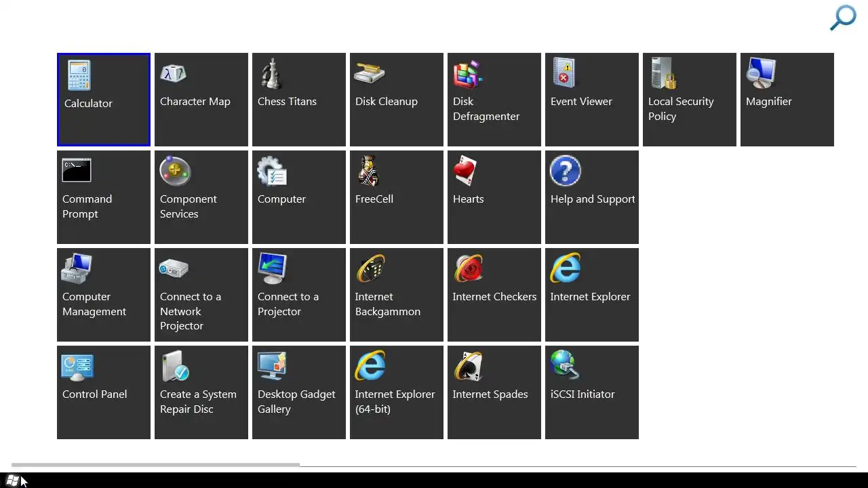This screenshot has width=868, height=488.
Task: Open the Character Map icon
Action: point(174,73)
